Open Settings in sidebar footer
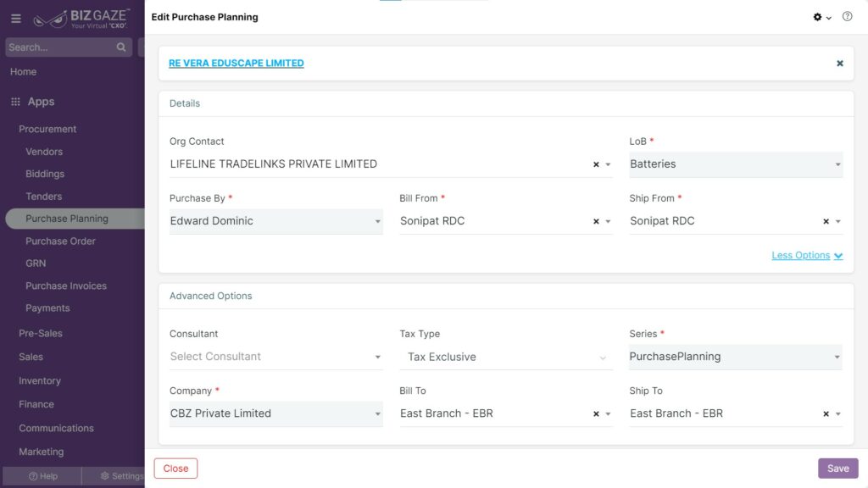 point(122,476)
